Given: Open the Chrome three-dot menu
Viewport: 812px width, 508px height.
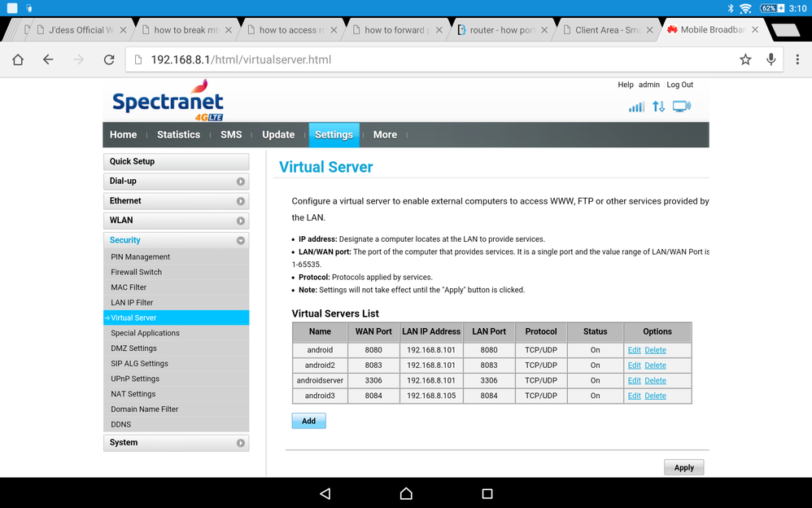Looking at the screenshot, I should pos(797,59).
